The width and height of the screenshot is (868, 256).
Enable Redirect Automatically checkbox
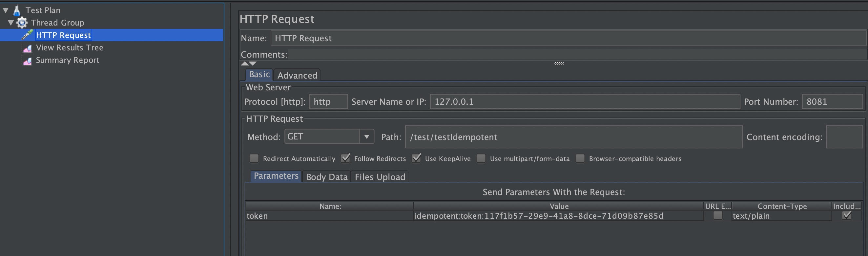254,158
